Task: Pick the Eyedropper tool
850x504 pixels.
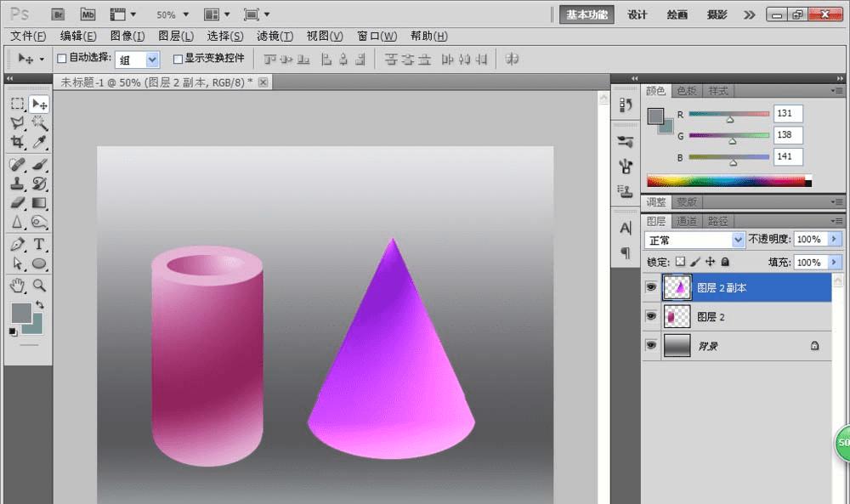Action: click(39, 143)
